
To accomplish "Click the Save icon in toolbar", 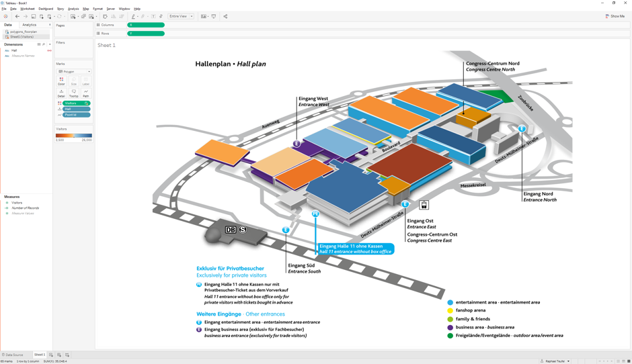I will point(34,16).
